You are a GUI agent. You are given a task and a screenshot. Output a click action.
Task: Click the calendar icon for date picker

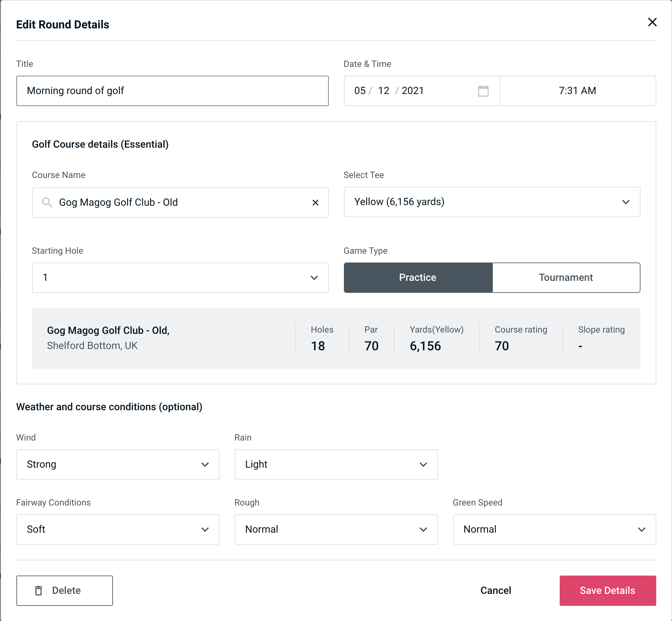tap(483, 91)
